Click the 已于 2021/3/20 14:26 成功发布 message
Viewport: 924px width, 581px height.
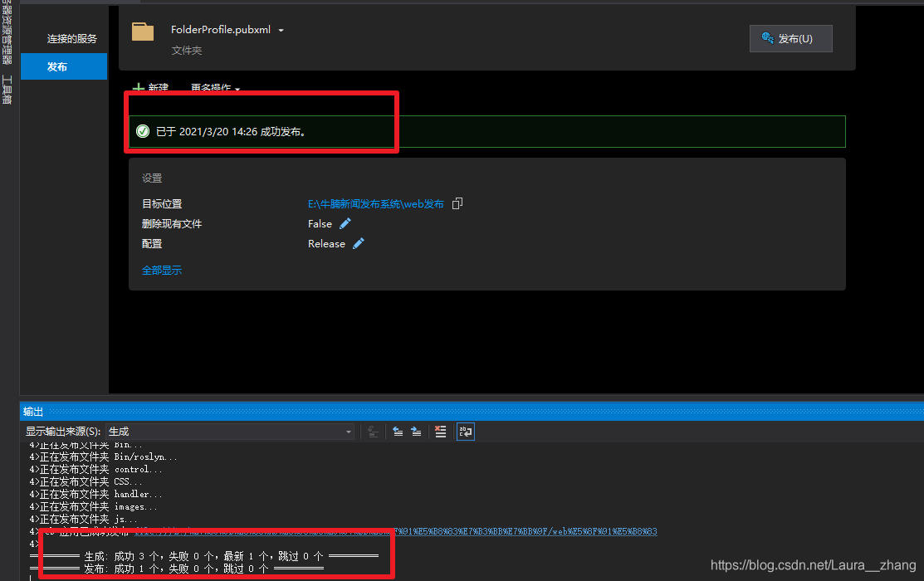(x=231, y=131)
